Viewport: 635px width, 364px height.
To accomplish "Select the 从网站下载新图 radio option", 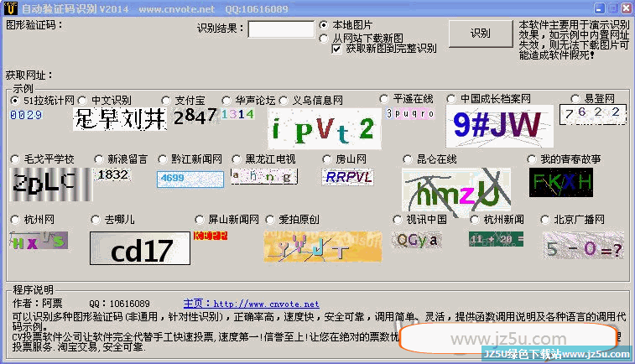I will pyautogui.click(x=324, y=39).
